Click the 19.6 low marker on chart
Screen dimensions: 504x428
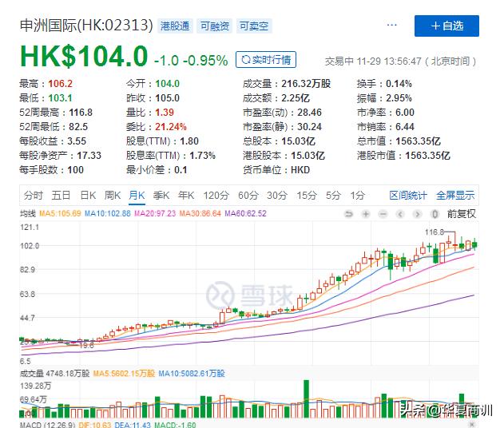click(x=86, y=346)
